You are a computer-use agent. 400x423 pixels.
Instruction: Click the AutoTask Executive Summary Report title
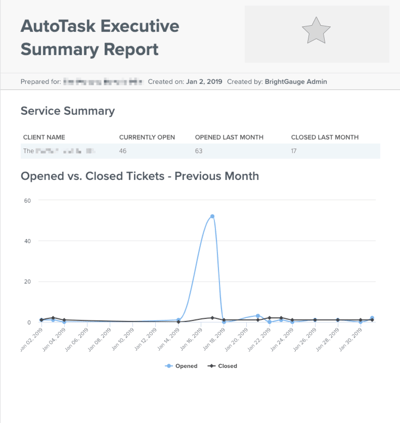[100, 38]
